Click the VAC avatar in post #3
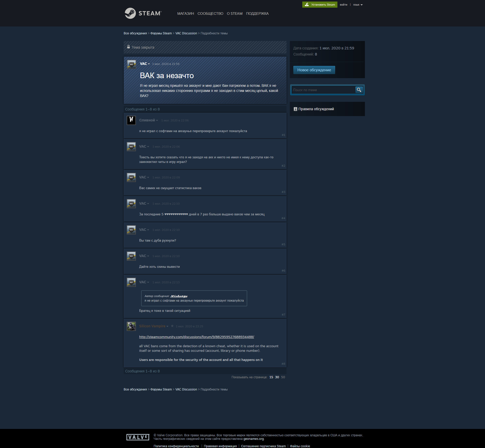 pos(131,177)
